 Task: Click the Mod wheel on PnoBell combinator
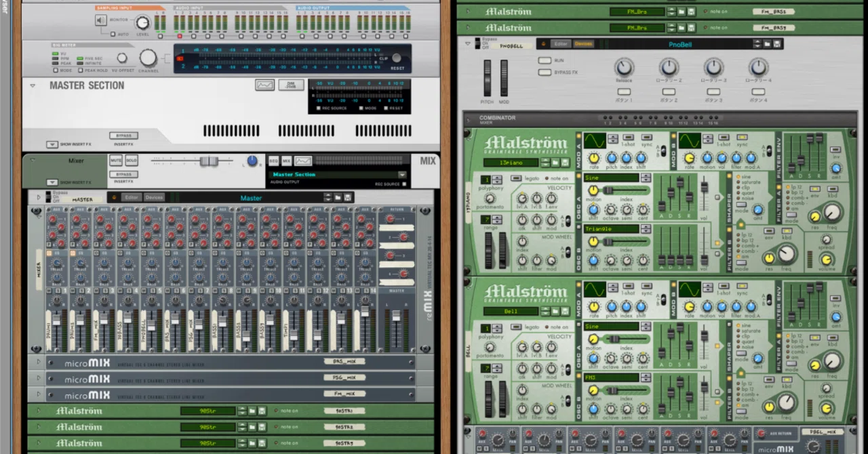pos(504,78)
